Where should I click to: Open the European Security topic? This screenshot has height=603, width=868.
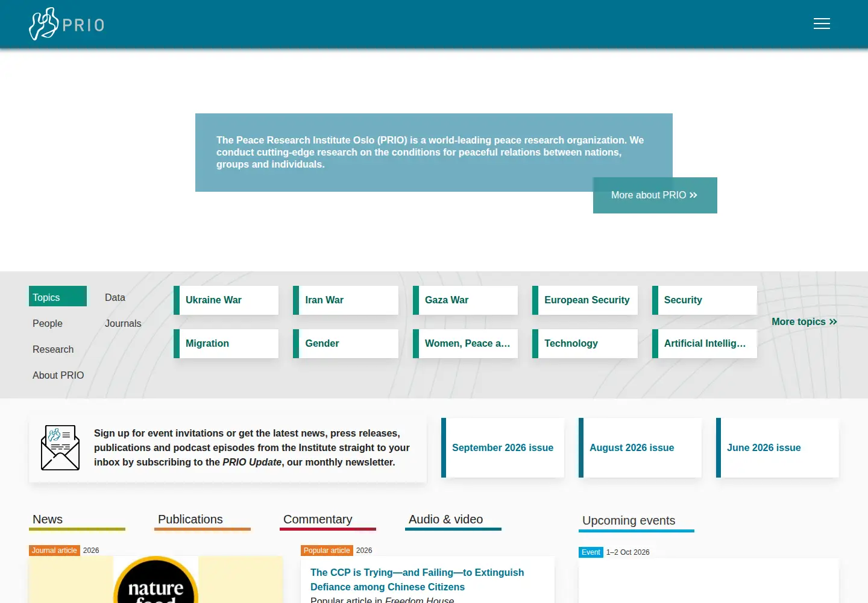click(x=585, y=300)
